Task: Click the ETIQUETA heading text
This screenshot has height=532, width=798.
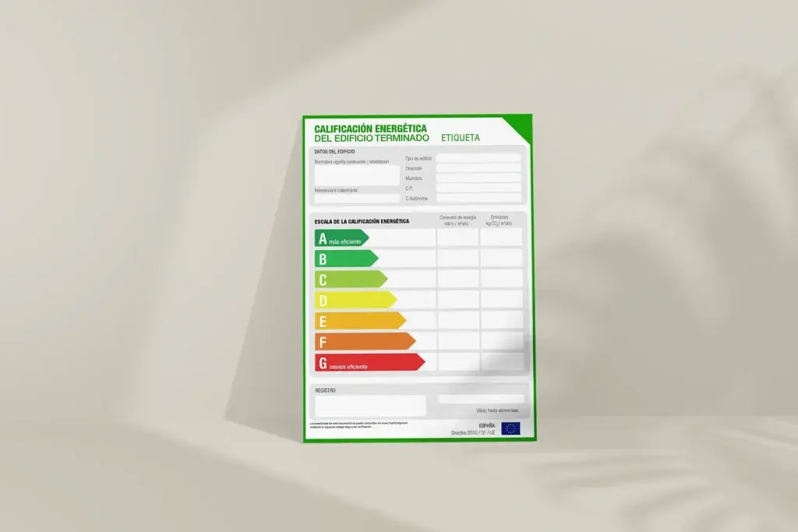Action: coord(461,138)
